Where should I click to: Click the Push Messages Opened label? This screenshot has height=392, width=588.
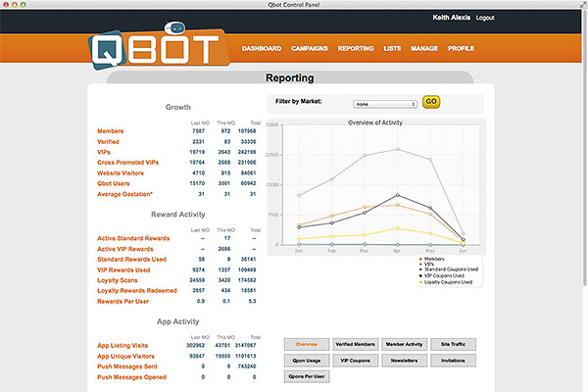[x=131, y=377]
